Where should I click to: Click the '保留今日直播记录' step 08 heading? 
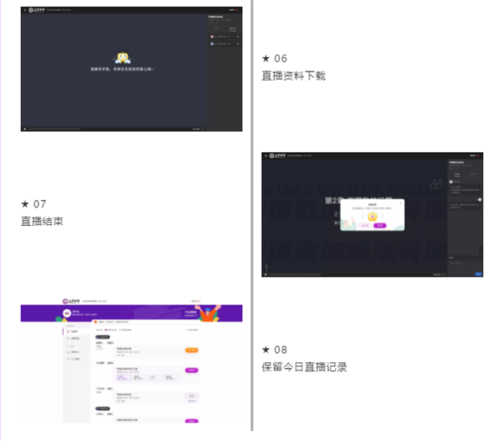coord(304,366)
